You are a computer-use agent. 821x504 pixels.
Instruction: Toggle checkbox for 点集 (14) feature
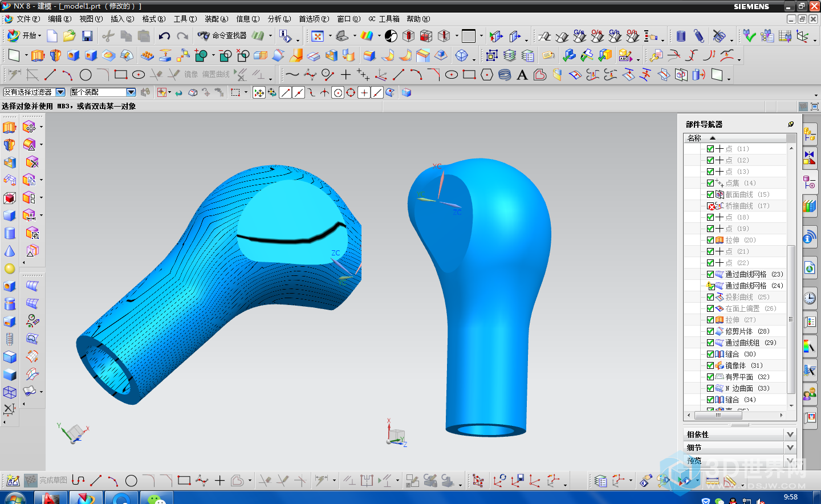pyautogui.click(x=710, y=183)
